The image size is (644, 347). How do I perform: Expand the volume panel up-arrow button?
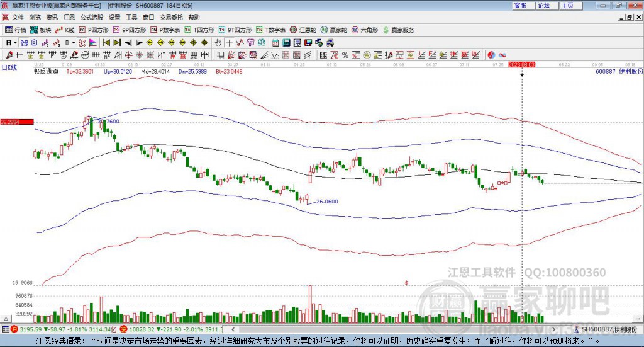click(x=6, y=319)
